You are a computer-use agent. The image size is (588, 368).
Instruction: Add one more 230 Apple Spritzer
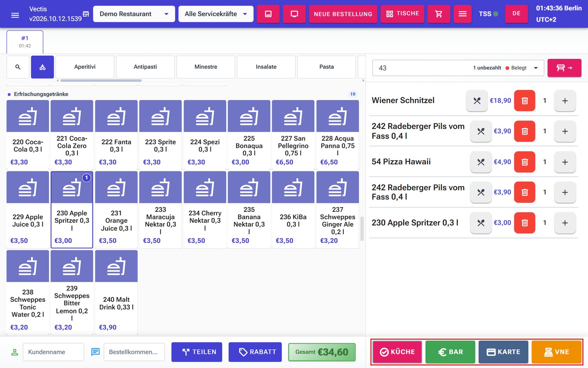[x=565, y=223]
